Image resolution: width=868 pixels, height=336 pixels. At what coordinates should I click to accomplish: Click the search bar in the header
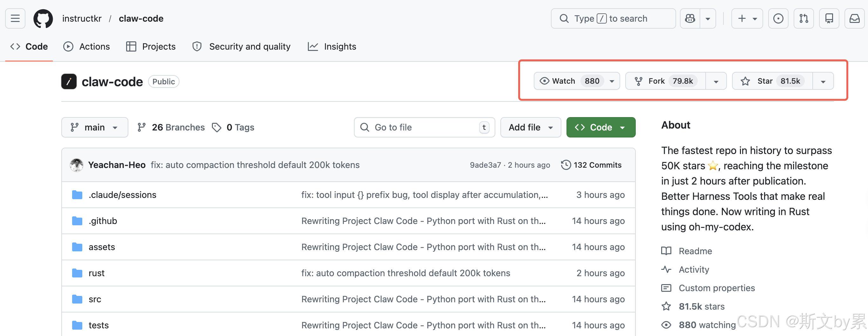tap(613, 18)
